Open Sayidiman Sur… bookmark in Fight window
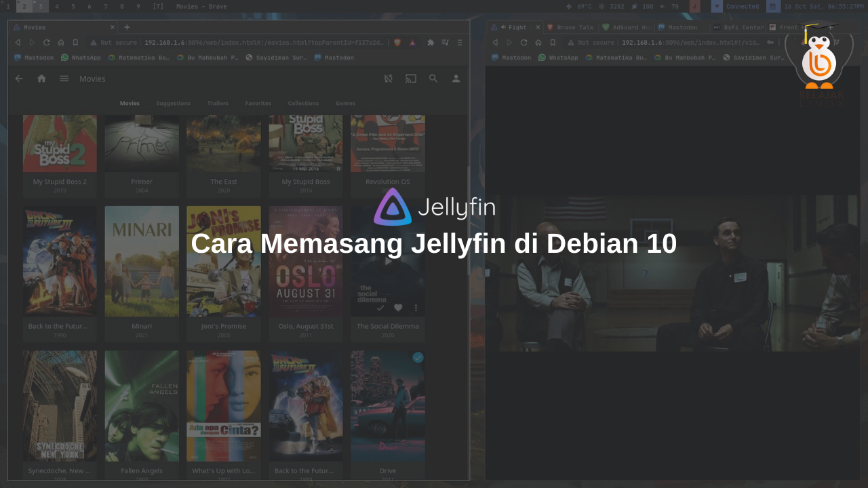The width and height of the screenshot is (868, 488). (x=754, y=58)
